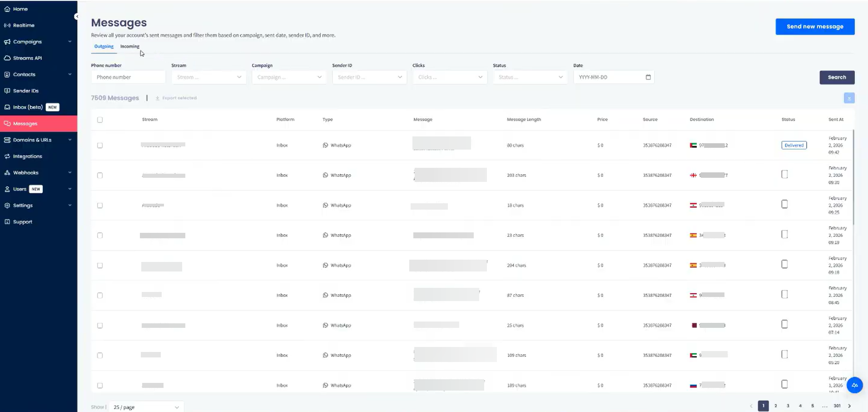Open the Stream filter dropdown

coord(209,77)
